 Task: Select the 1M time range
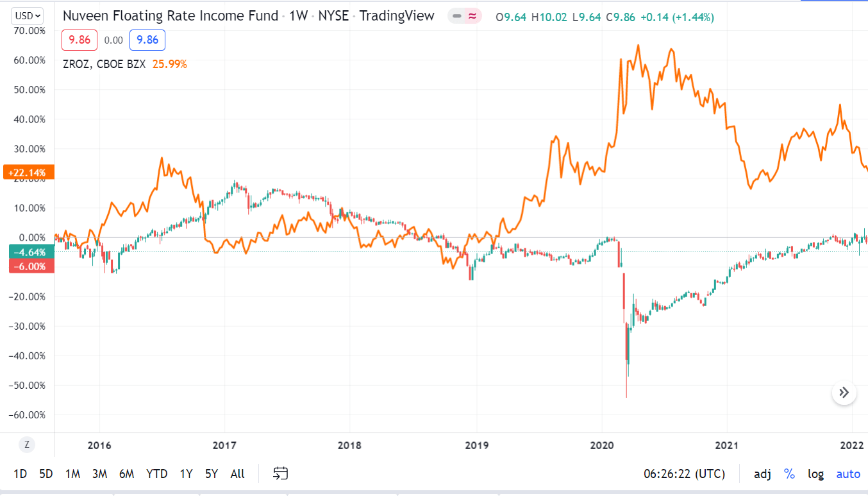[72, 474]
